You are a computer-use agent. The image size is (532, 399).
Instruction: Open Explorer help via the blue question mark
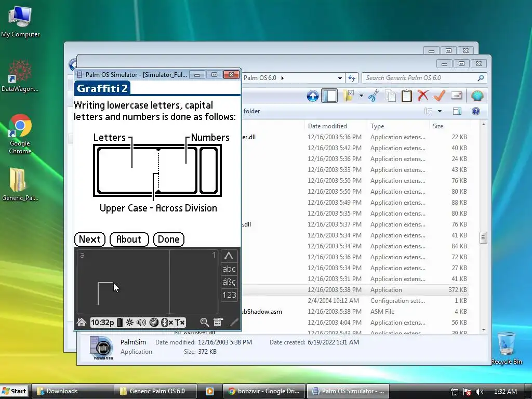coord(476,111)
